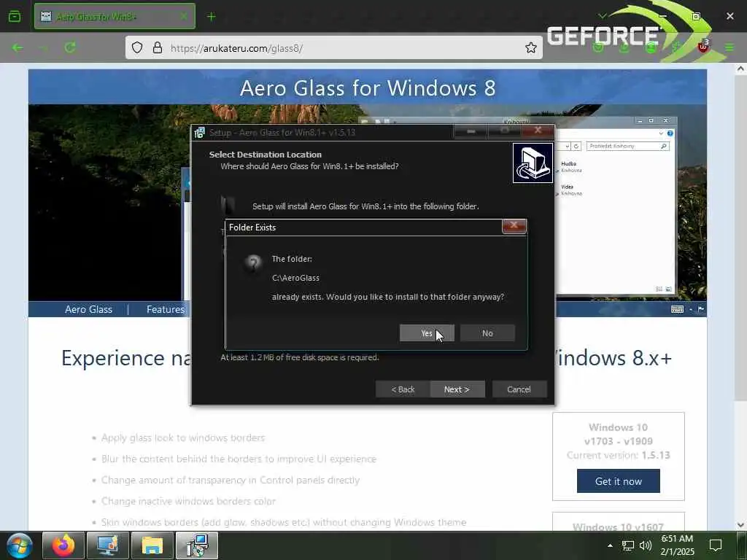Click the installer computer graphic in Setup
The width and height of the screenshot is (747, 560).
533,163
